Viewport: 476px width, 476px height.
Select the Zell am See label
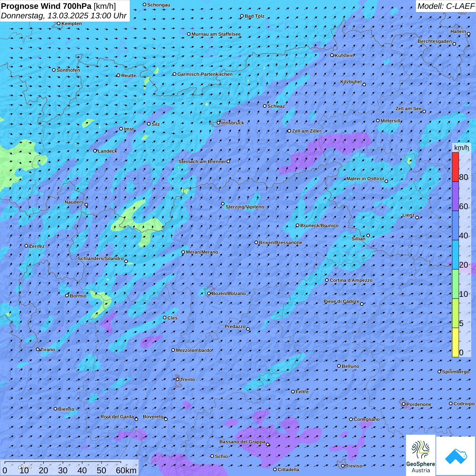tap(408, 108)
